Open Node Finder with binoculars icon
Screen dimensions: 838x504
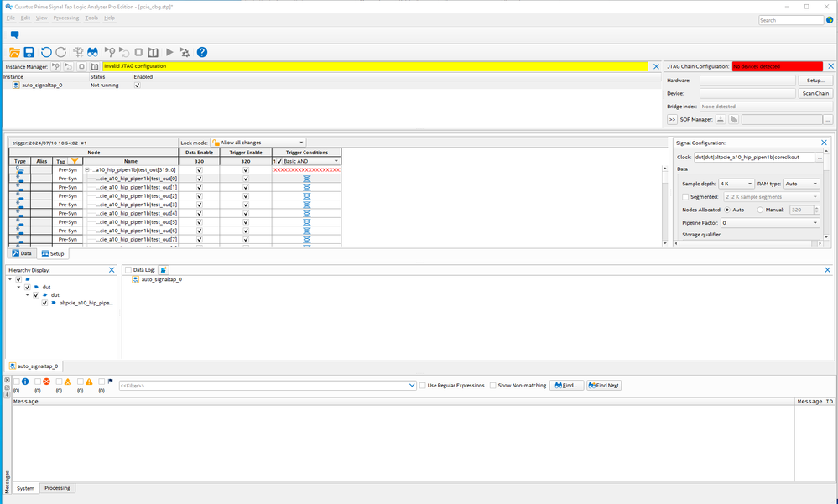[x=93, y=52]
